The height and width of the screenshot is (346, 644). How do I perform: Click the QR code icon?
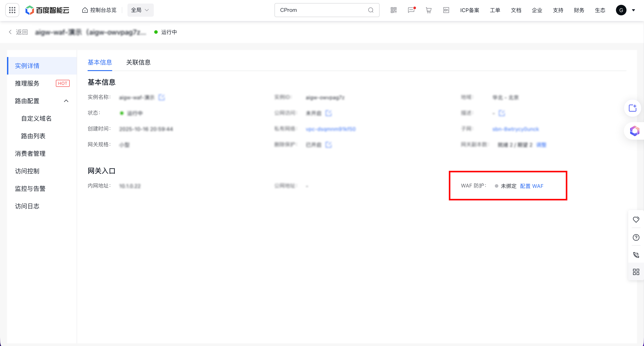pyautogui.click(x=393, y=10)
